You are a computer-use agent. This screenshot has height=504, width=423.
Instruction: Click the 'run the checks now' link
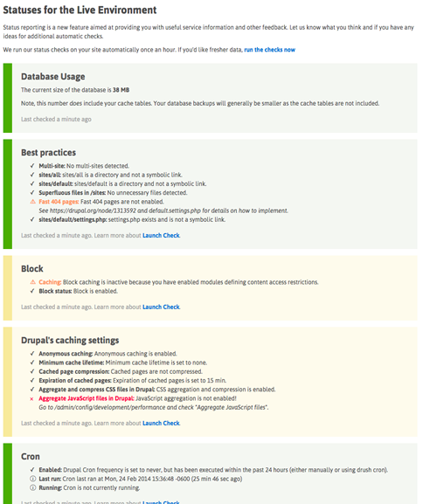269,50
